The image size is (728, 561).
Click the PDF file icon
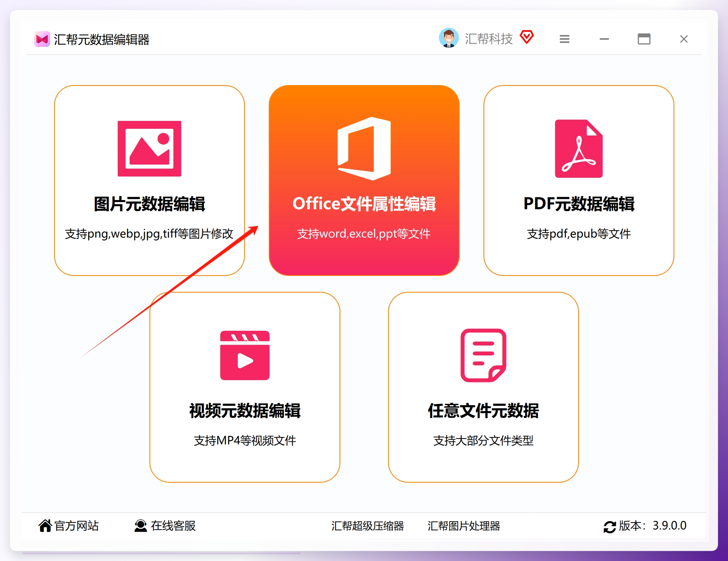tap(579, 149)
